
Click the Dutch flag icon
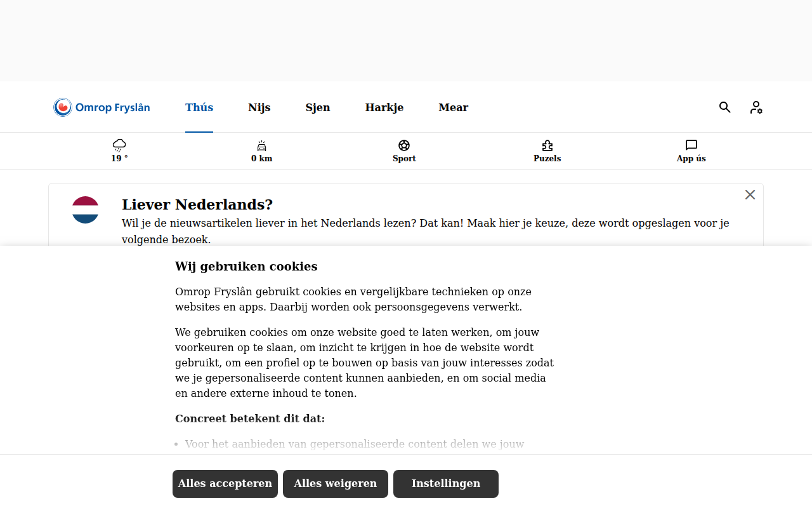point(85,210)
